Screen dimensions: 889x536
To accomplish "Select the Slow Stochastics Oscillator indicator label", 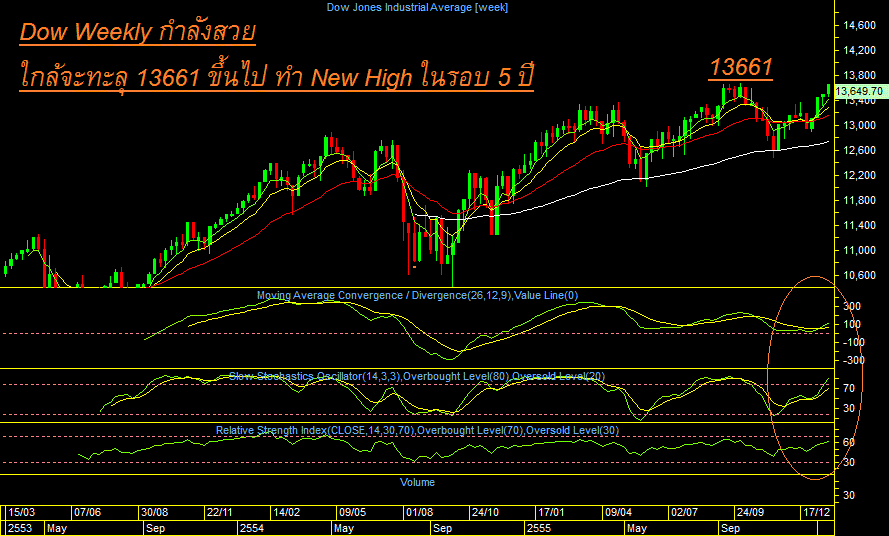I will [417, 377].
